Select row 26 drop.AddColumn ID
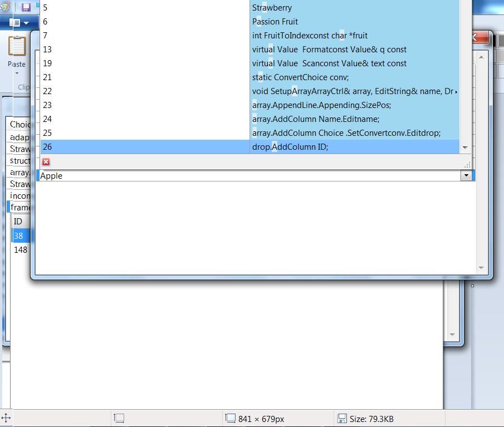Screen dimensions: 504x427 pos(251,147)
